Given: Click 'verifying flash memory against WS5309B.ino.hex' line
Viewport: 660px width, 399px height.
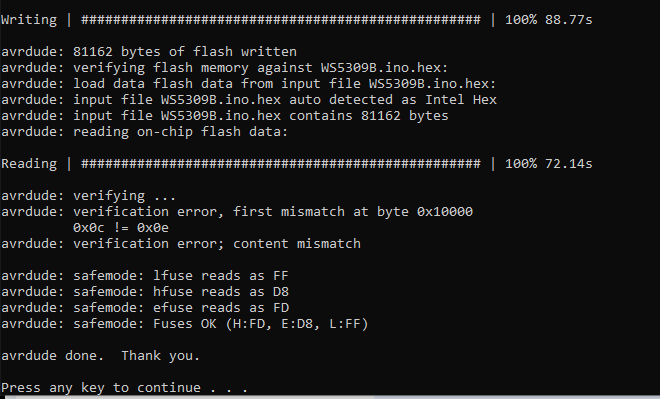Looking at the screenshot, I should coord(225,68).
